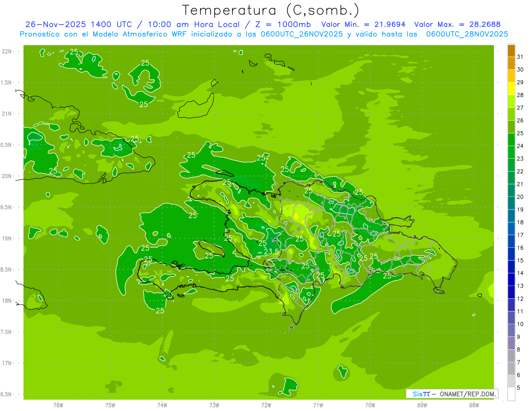This screenshot has width=532, height=411.
Task: Click the '0600UTC_28NOV2025' valid-until time
Action: pos(467,34)
